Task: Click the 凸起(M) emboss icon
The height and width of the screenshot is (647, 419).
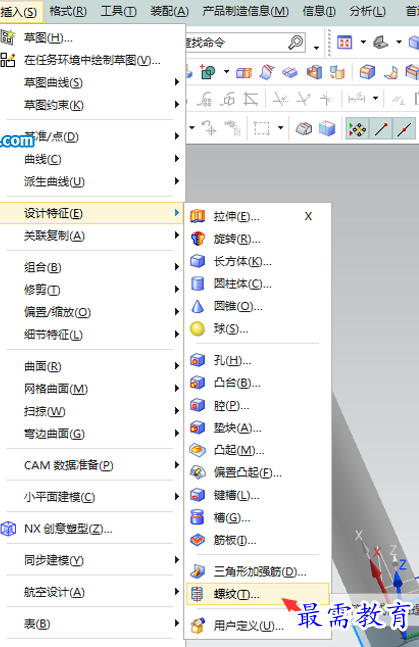Action: pos(197,450)
